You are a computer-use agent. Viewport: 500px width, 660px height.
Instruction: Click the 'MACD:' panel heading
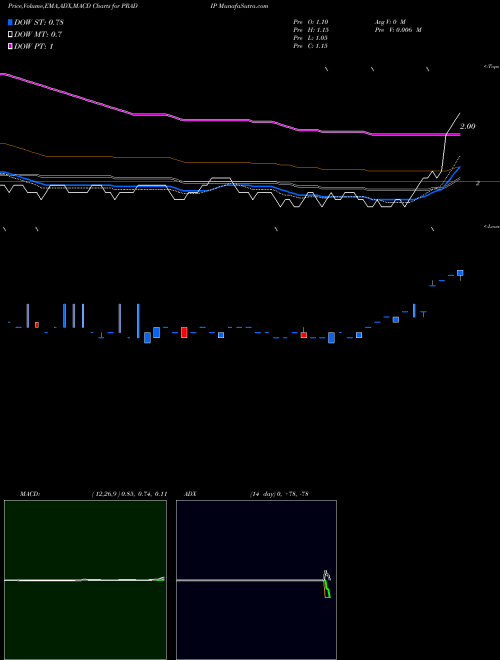point(29,494)
